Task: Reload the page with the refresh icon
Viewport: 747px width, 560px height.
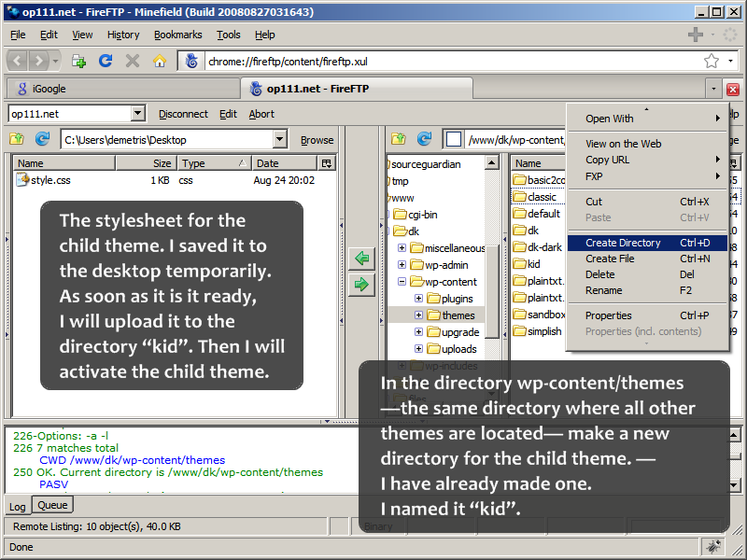Action: [106, 61]
